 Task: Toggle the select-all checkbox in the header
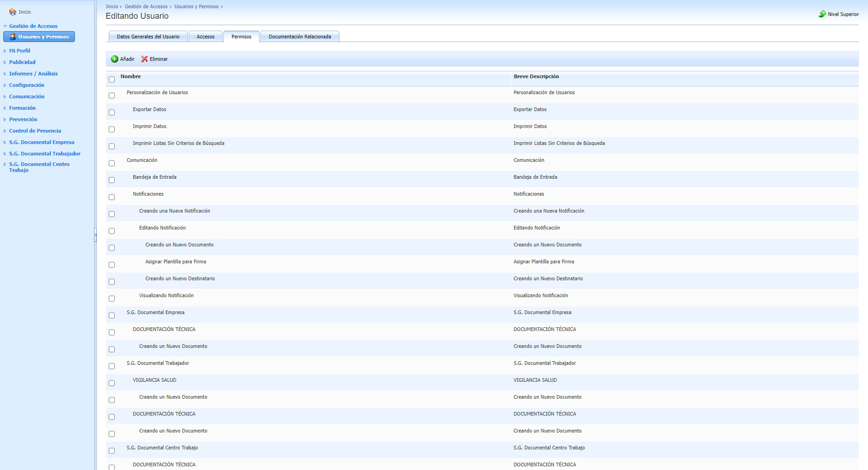pos(111,80)
